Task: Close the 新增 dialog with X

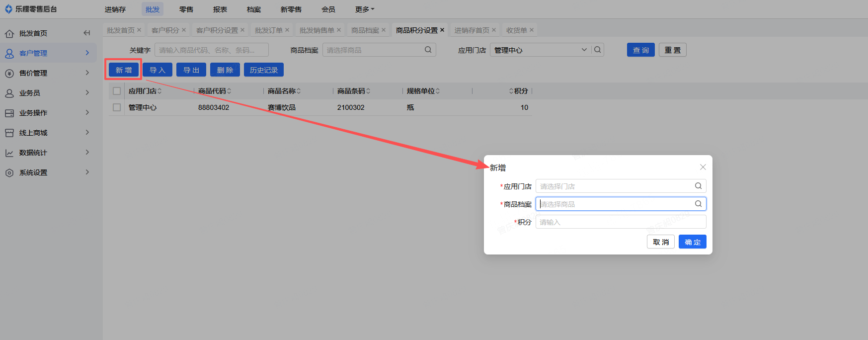Action: click(x=703, y=167)
